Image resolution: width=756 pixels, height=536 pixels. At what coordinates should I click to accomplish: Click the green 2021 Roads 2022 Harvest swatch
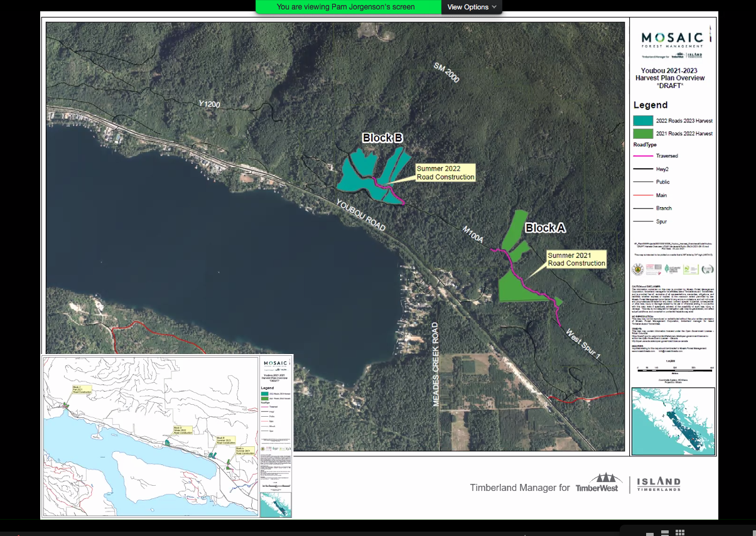[642, 133]
